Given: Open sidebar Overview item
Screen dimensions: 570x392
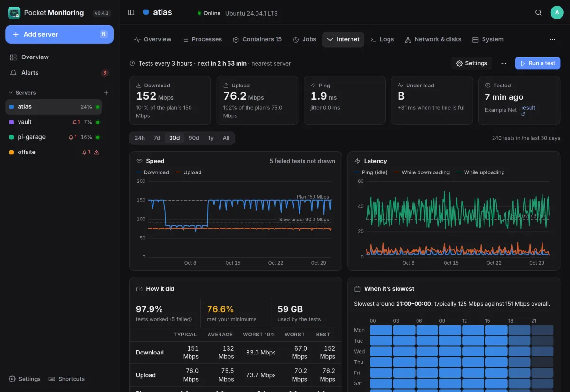Looking at the screenshot, I should click(x=59, y=57).
